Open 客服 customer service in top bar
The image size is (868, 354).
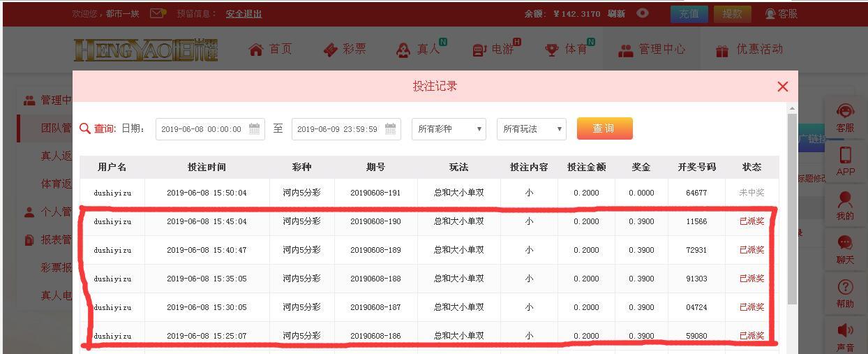pos(781,14)
